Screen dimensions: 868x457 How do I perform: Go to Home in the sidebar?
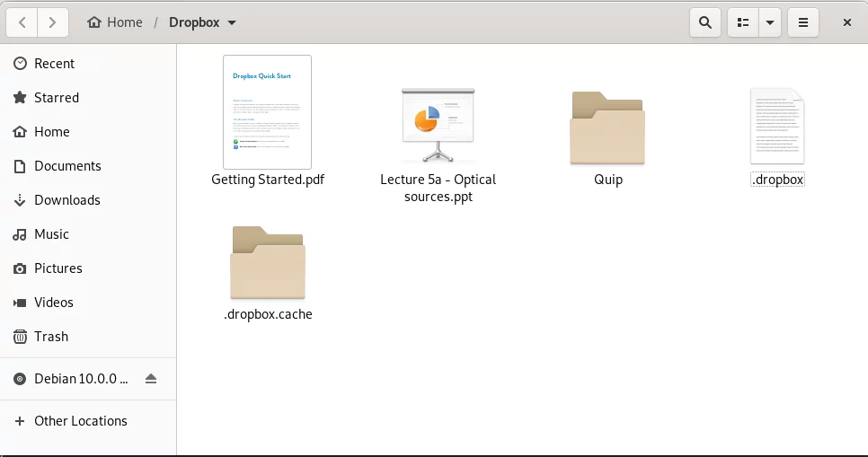click(88, 132)
